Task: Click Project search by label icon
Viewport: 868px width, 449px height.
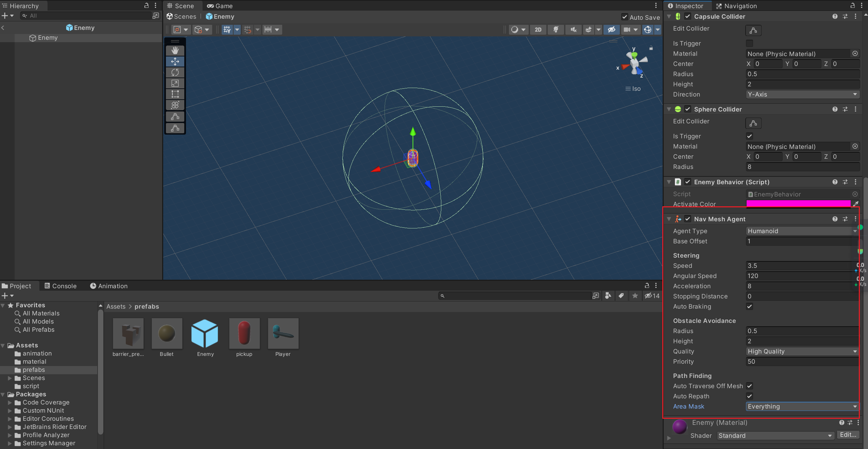Action: click(x=621, y=296)
